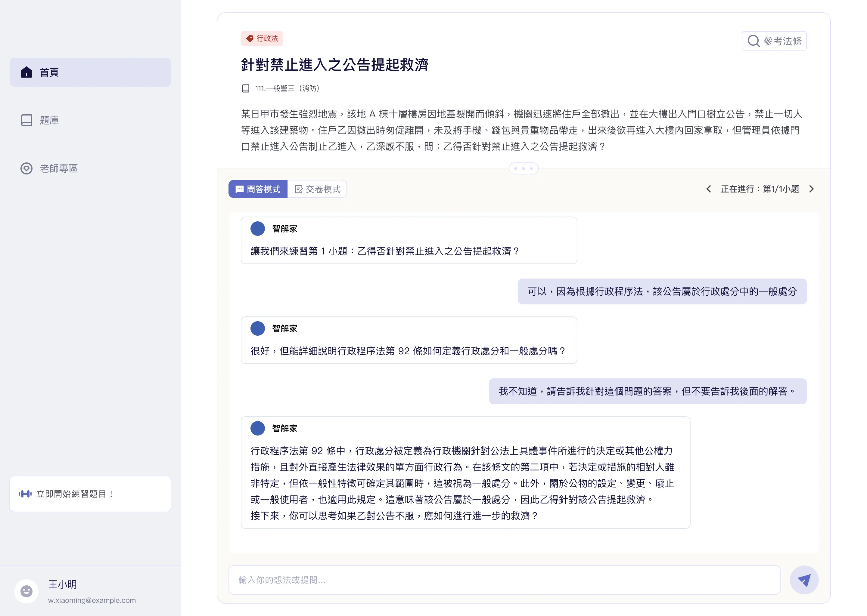Click 王小明's smiley avatar
The image size is (867, 616).
tap(26, 591)
